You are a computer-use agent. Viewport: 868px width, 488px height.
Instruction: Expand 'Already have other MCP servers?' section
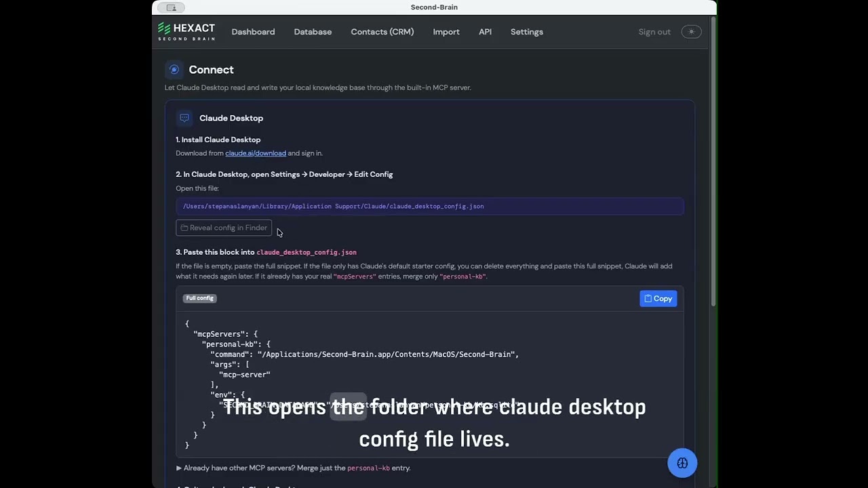[x=293, y=468]
